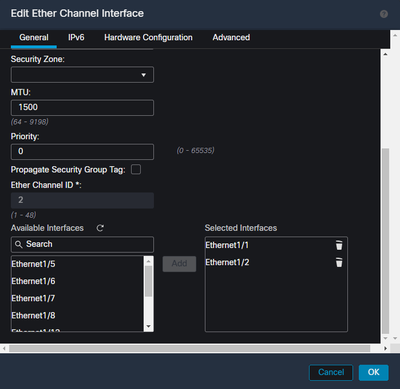Confirm with the OK button

(374, 372)
